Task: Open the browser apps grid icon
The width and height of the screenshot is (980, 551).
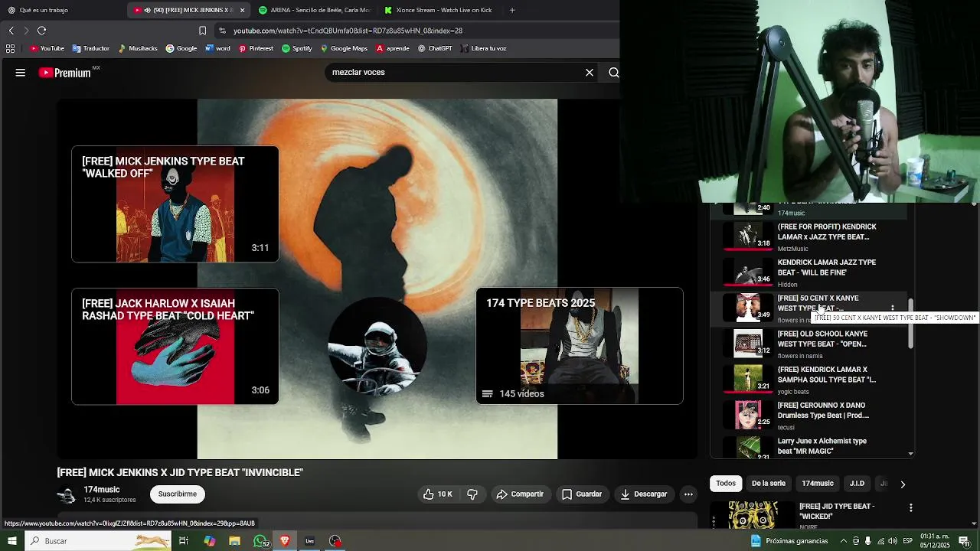Action: (10, 48)
